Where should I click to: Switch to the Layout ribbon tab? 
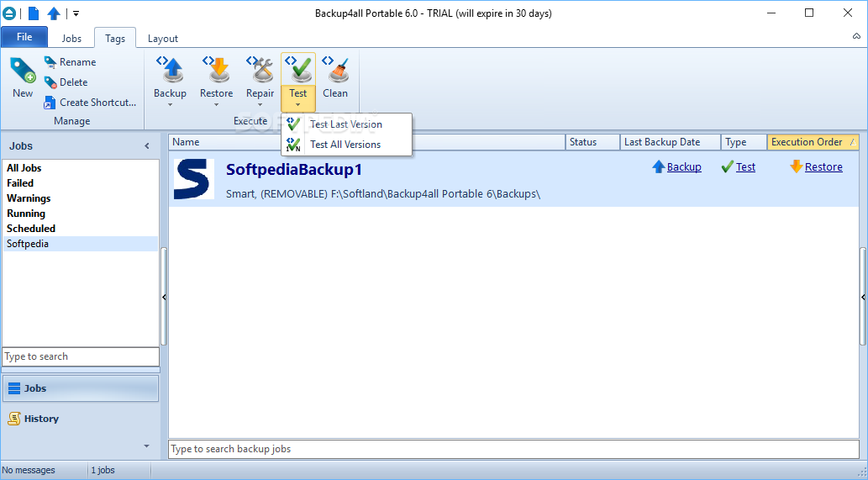click(163, 38)
